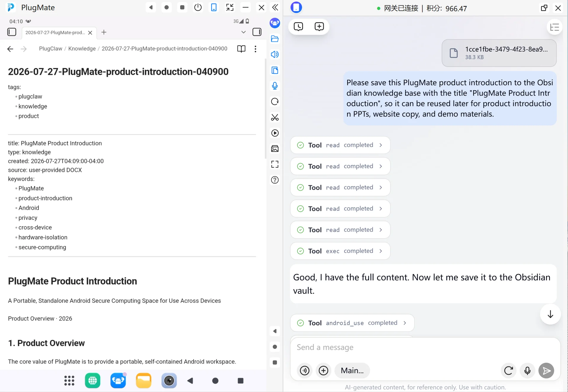Click the note title heading text

pos(118,72)
